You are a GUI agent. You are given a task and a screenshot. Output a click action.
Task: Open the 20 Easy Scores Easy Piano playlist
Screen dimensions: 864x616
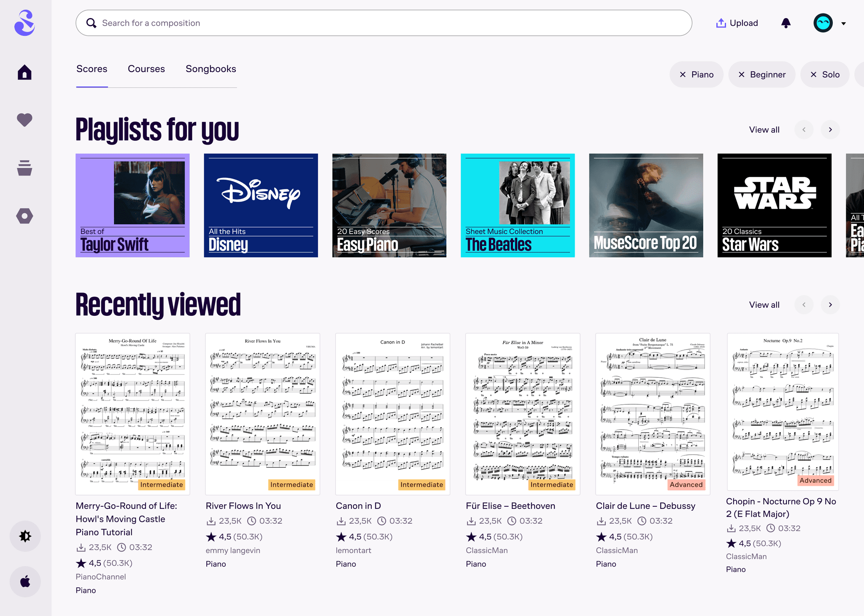(x=389, y=205)
